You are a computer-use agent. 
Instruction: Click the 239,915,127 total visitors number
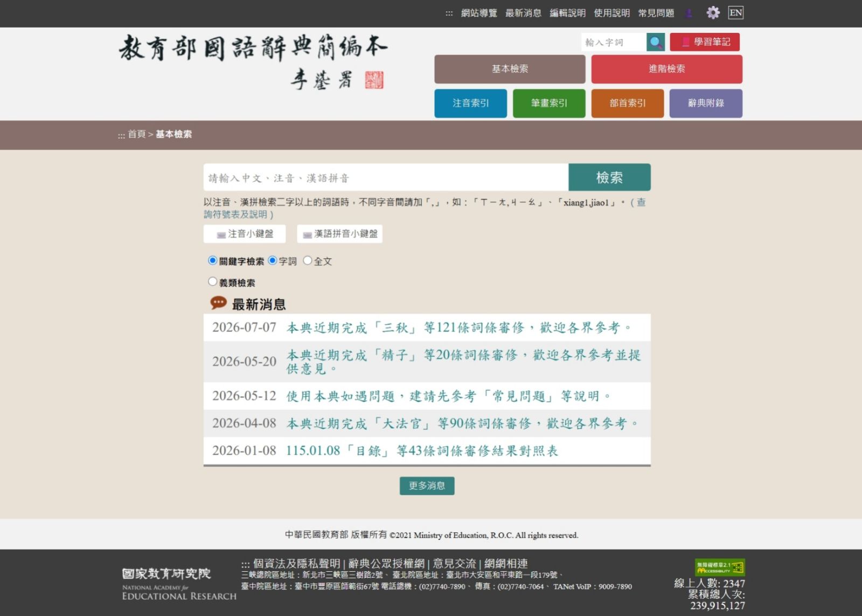718,606
